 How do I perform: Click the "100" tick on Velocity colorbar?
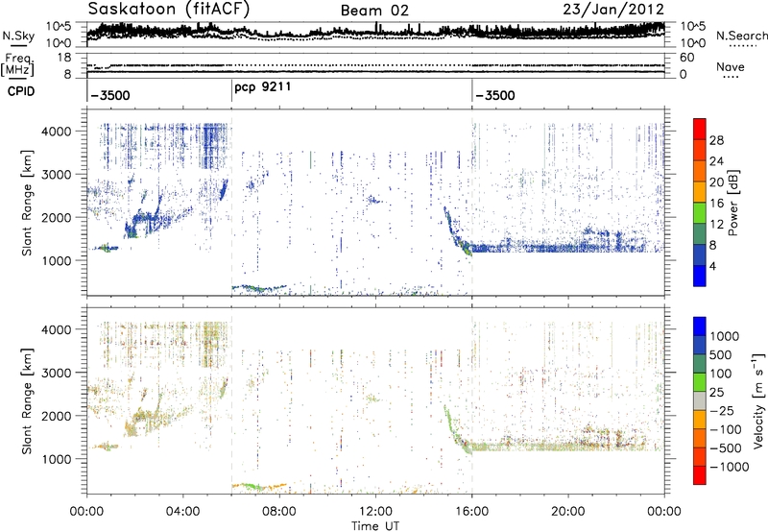[721, 374]
